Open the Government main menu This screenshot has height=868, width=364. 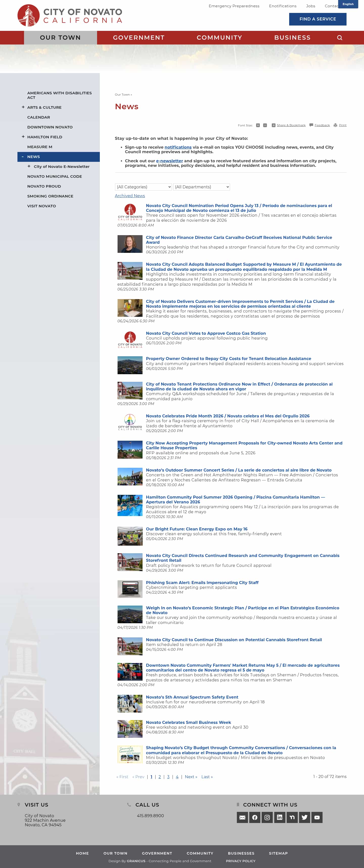point(139,38)
